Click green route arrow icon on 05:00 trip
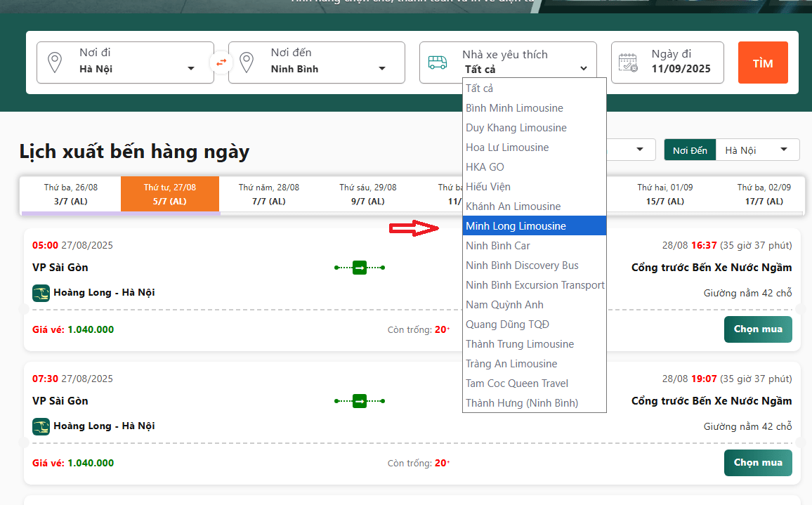812x505 pixels. click(360, 268)
